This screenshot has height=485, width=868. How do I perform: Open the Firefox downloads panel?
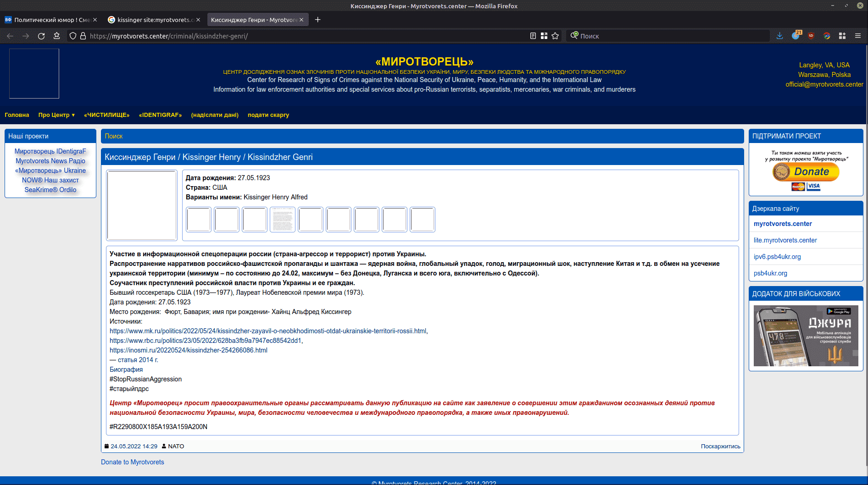coord(779,36)
